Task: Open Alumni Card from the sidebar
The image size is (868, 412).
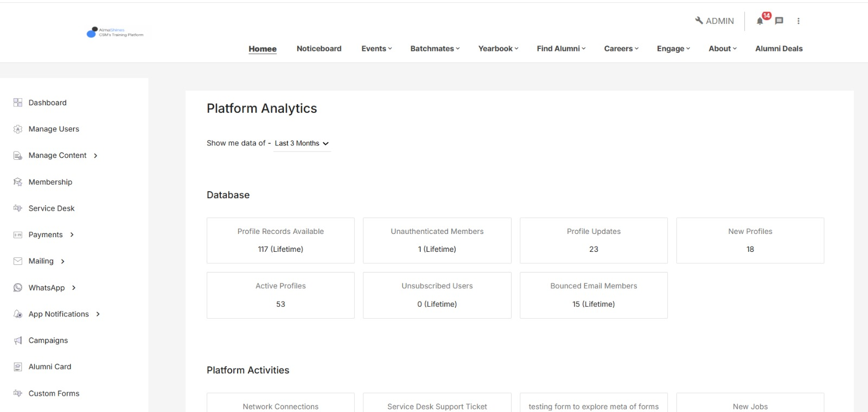Action: point(50,367)
